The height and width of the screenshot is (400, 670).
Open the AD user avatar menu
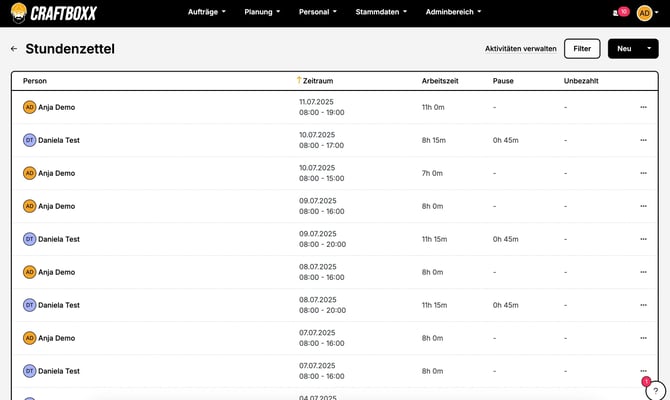[645, 12]
